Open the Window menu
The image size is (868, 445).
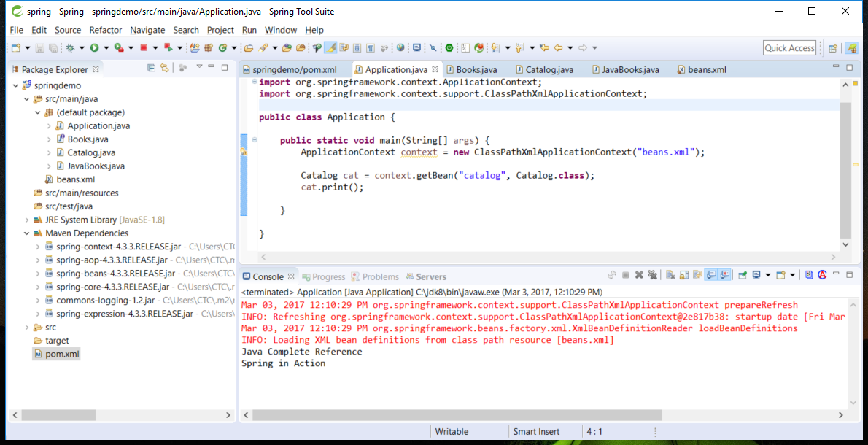pos(281,31)
